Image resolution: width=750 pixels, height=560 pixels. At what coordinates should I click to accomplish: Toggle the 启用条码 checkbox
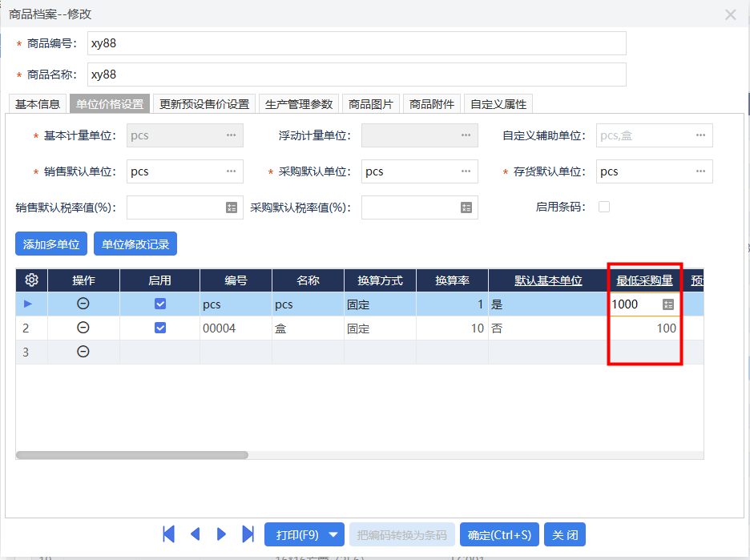point(605,206)
